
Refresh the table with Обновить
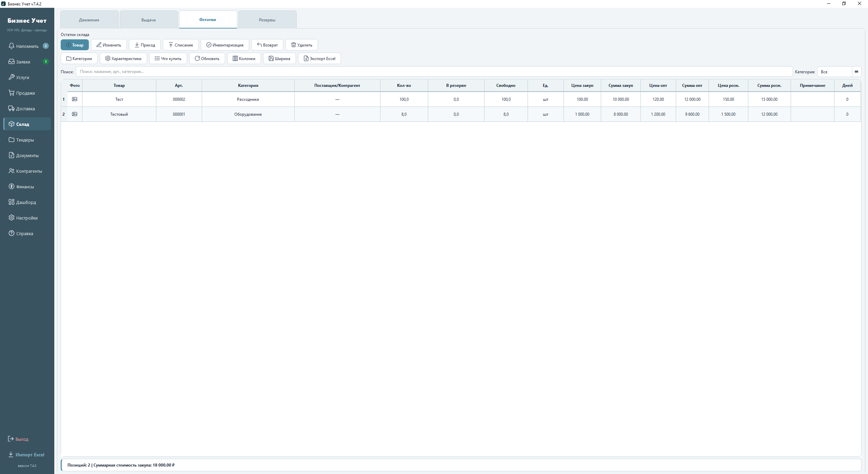click(207, 58)
